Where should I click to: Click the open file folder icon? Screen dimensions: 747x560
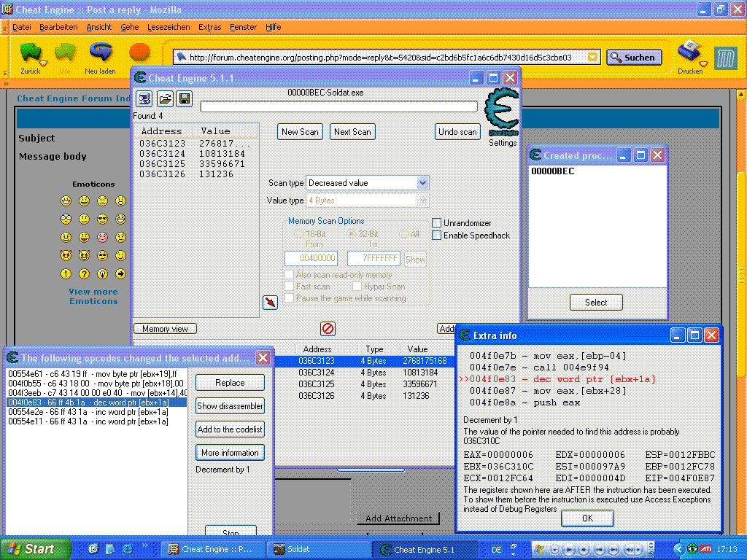tap(165, 98)
